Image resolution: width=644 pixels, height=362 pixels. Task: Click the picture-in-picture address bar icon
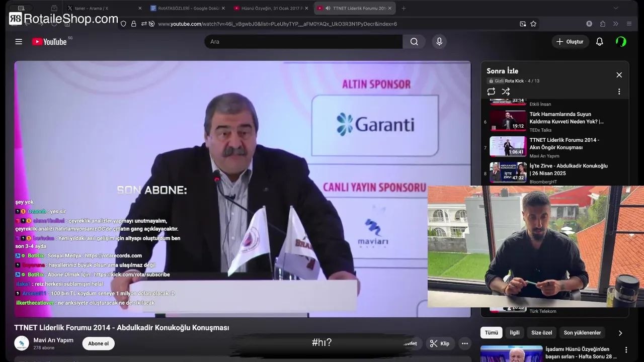(x=523, y=24)
